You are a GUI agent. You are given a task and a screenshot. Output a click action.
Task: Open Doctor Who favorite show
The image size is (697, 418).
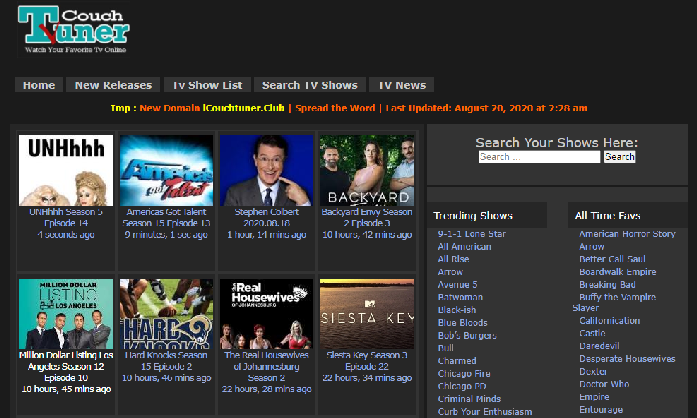tap(604, 384)
